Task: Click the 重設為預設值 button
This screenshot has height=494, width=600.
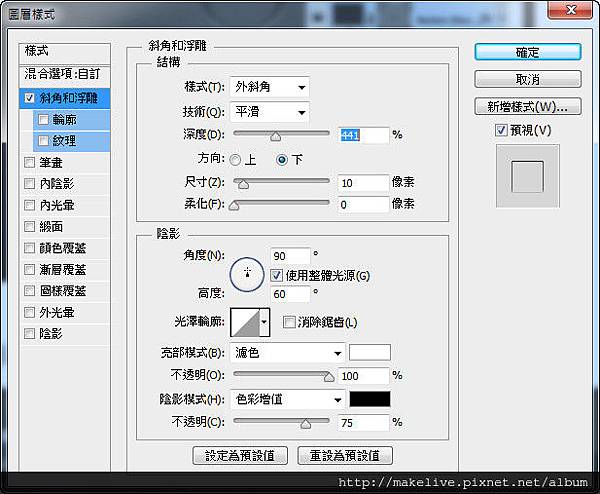Action: [345, 456]
